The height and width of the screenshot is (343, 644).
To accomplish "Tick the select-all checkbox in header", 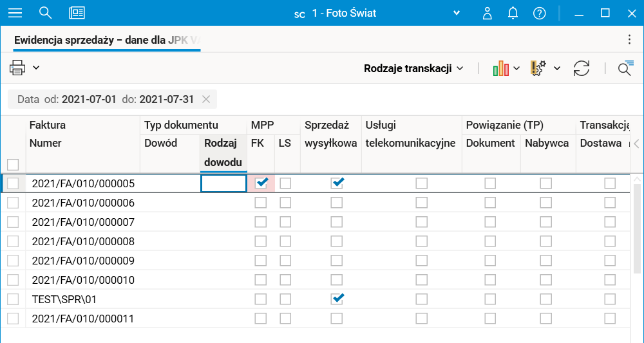I will (13, 164).
